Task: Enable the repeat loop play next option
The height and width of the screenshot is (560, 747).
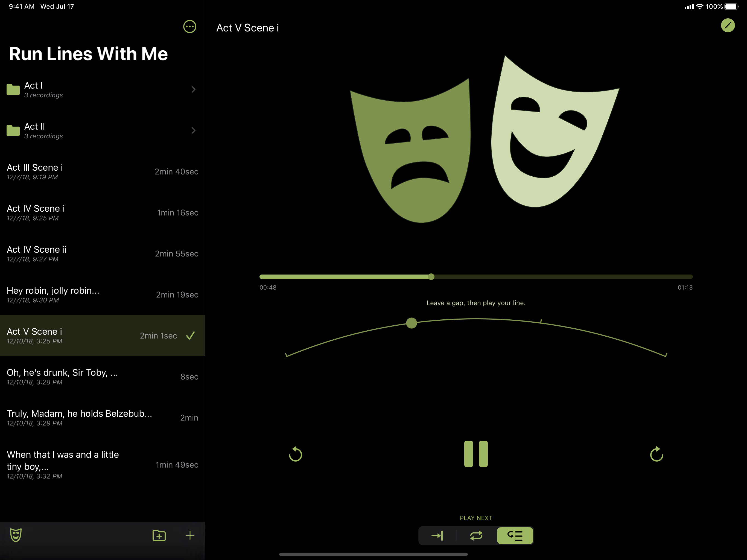Action: coord(476,536)
